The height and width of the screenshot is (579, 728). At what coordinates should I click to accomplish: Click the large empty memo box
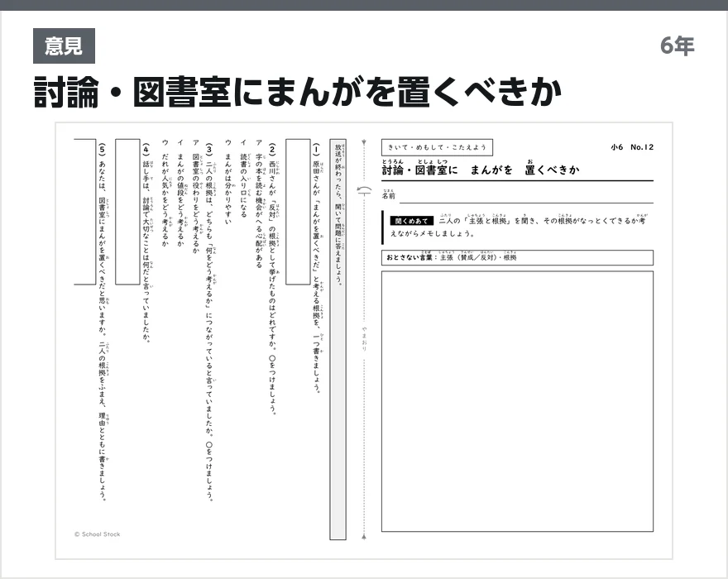coord(517,401)
